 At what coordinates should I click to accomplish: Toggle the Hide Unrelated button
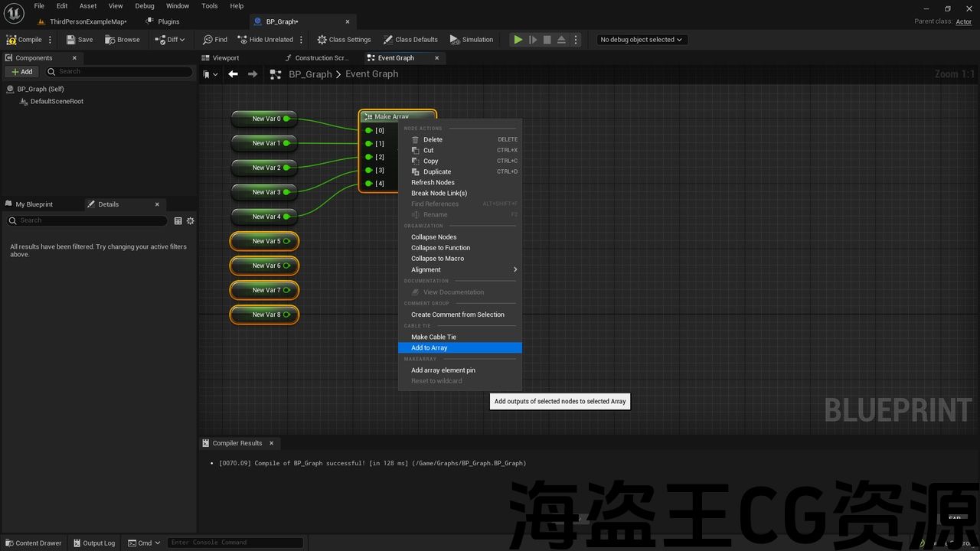coord(266,40)
